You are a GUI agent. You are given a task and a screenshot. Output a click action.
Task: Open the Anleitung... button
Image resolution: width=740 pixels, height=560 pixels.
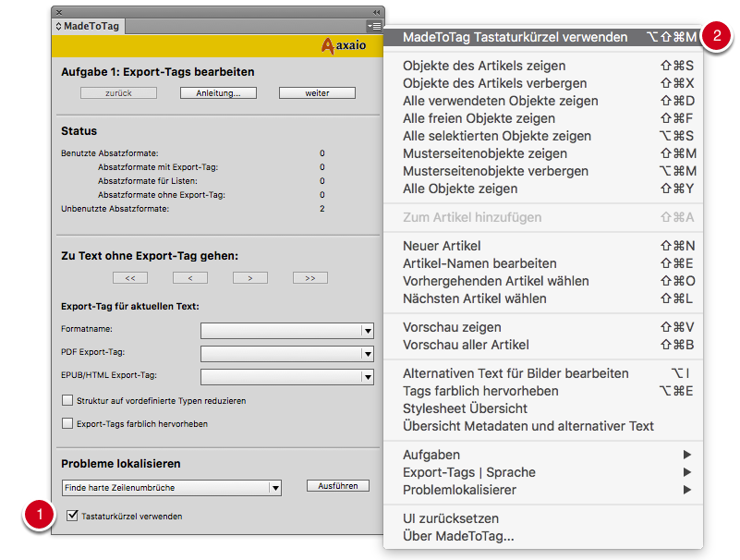click(219, 93)
